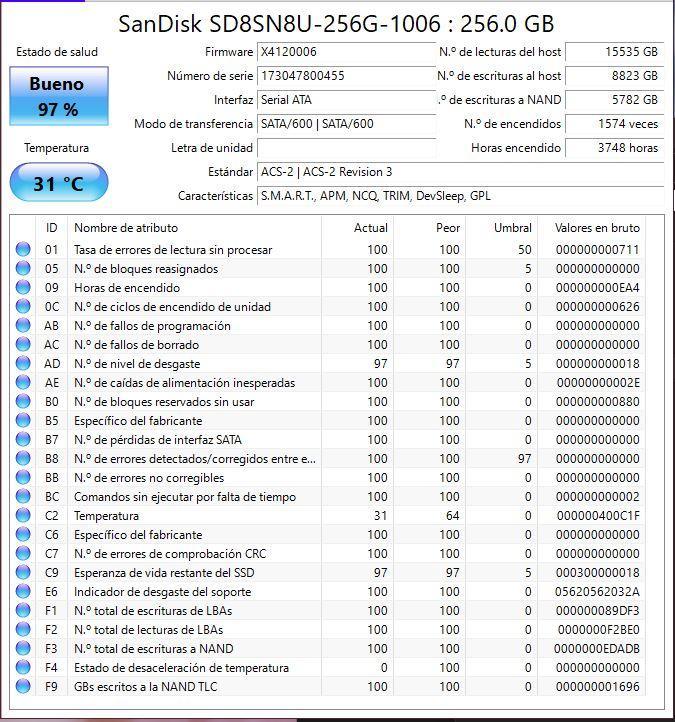
Task: Click status icon for C2 Temperatura
Action: click(23, 515)
